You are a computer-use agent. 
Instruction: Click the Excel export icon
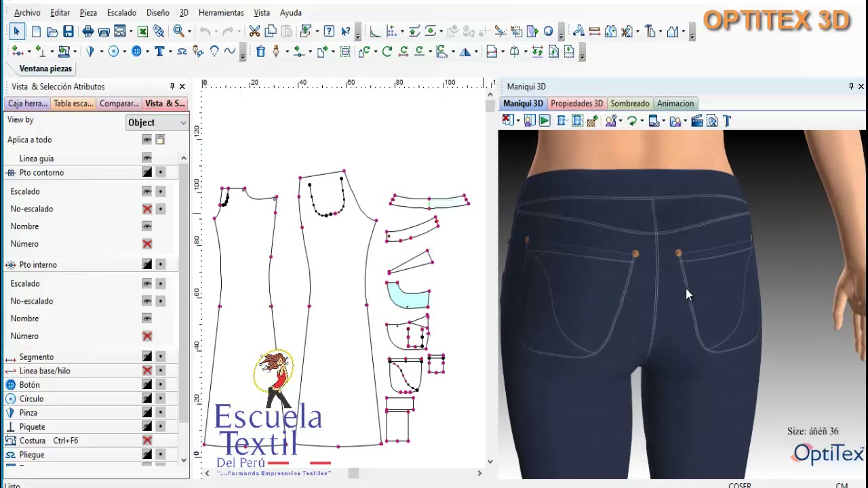tap(142, 31)
